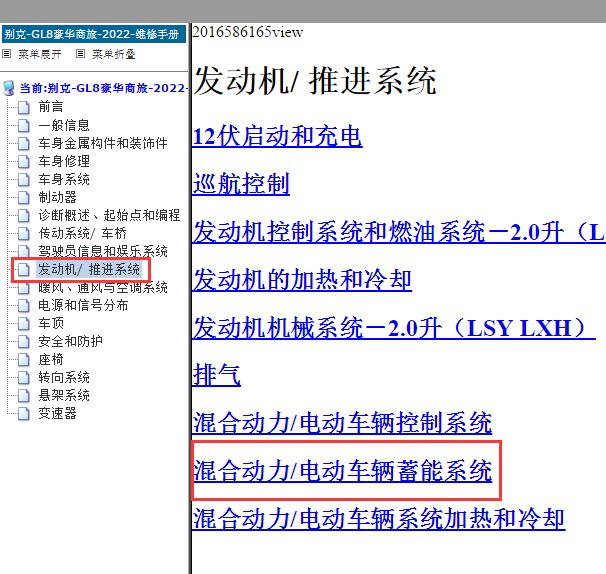Click the page icon beside 悬架系统

click(24, 395)
